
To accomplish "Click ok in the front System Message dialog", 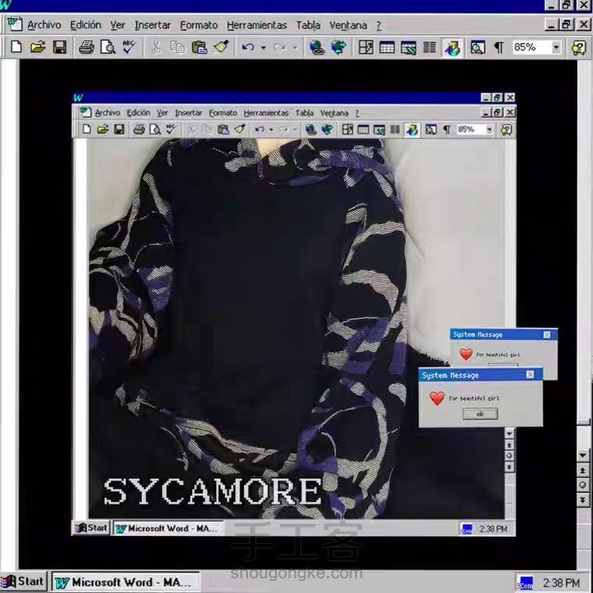I will tap(480, 414).
